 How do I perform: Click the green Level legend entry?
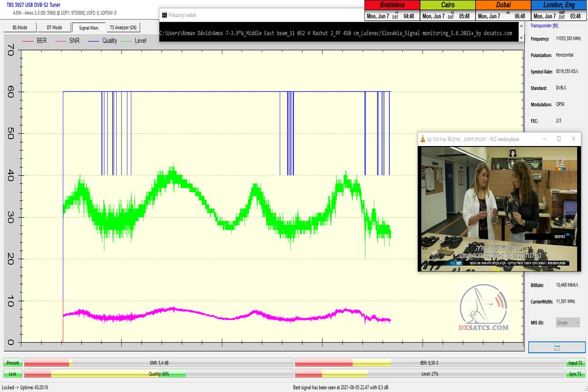(x=134, y=41)
